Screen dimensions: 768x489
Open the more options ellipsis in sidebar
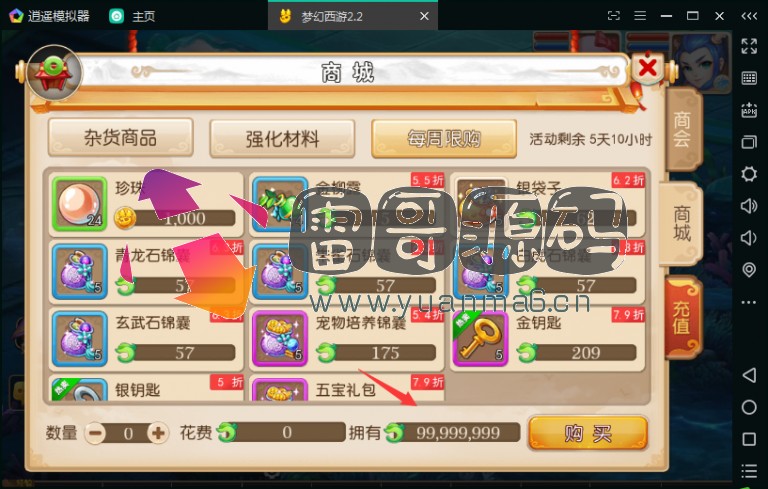click(749, 302)
